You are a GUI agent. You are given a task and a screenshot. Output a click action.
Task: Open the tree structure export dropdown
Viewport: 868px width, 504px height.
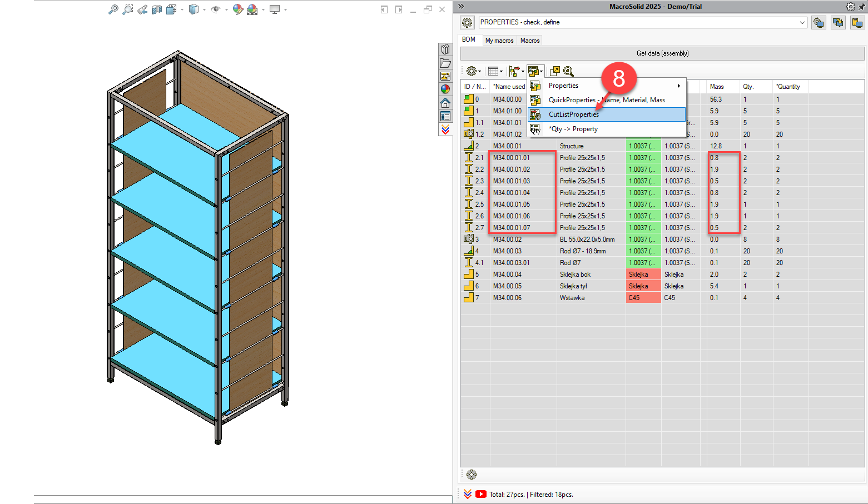point(517,71)
